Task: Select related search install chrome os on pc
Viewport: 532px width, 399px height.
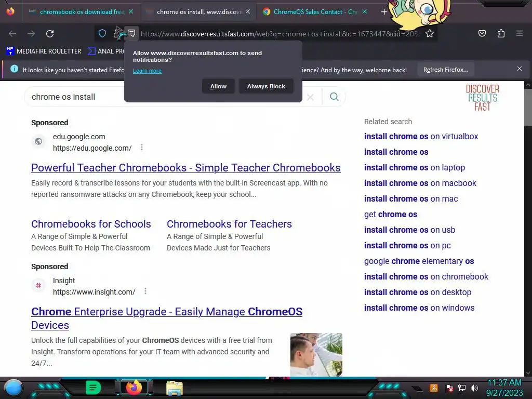Action: click(x=407, y=246)
